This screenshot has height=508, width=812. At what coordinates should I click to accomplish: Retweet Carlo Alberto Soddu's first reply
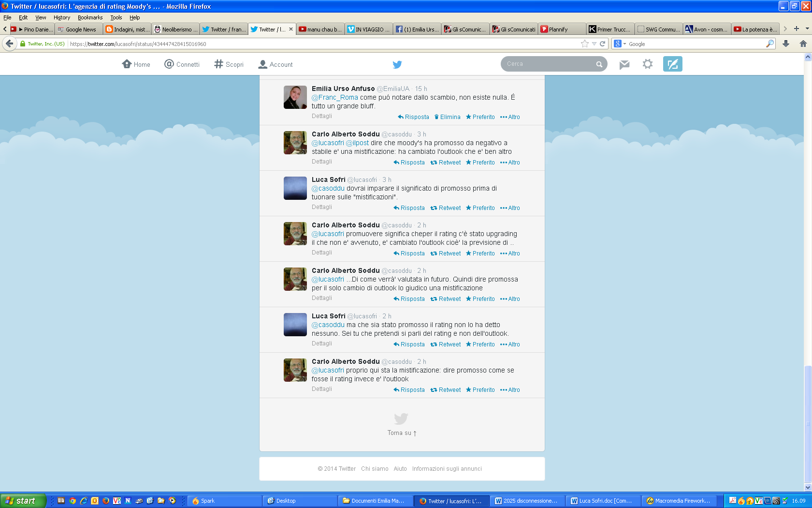(446, 163)
